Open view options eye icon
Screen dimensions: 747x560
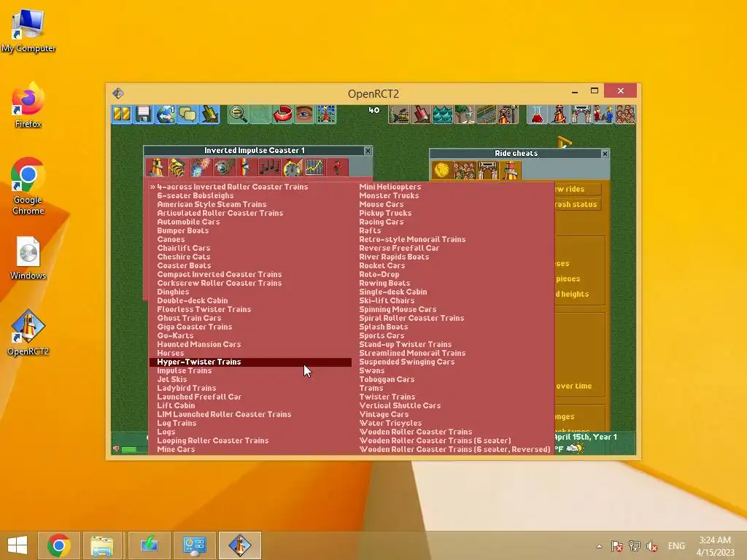304,114
